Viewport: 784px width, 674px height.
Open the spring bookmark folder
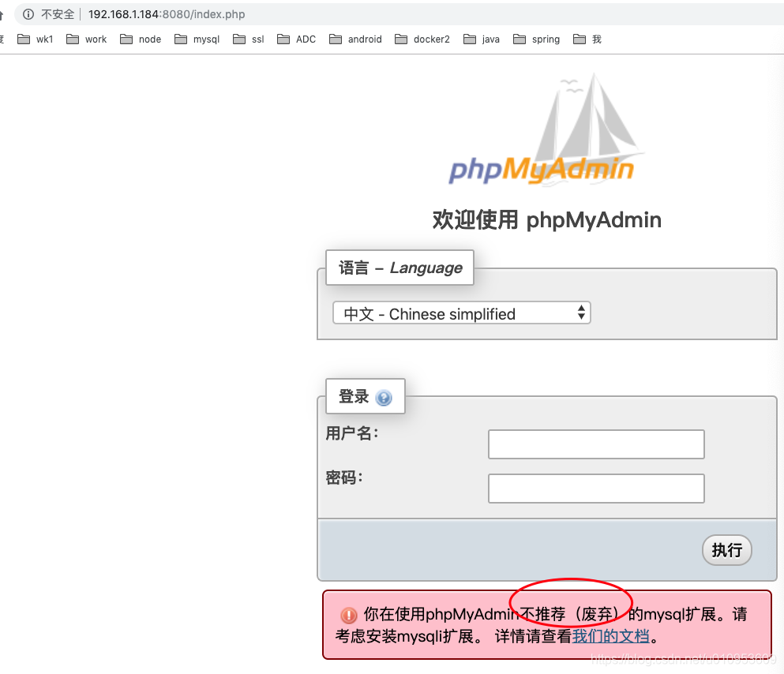pyautogui.click(x=537, y=39)
